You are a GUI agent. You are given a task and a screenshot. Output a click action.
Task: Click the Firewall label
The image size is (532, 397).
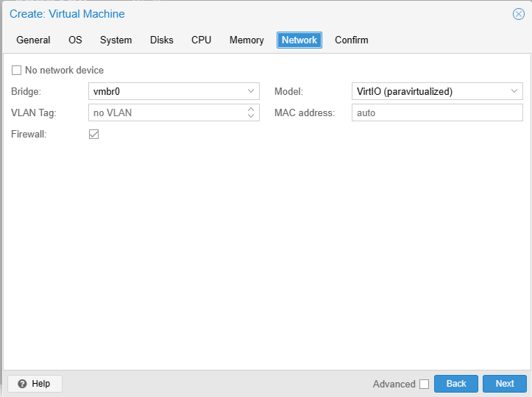point(29,135)
